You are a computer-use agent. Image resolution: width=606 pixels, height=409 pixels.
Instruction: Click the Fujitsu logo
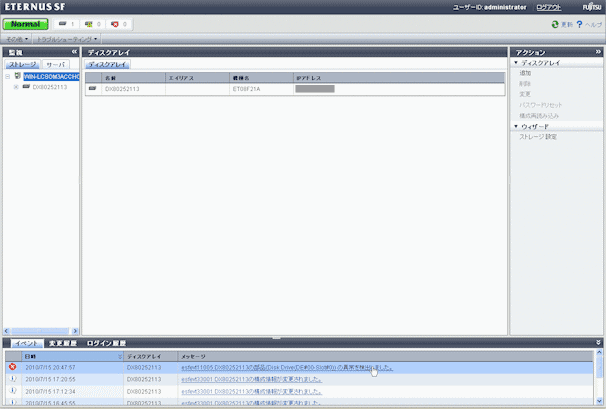(592, 7)
